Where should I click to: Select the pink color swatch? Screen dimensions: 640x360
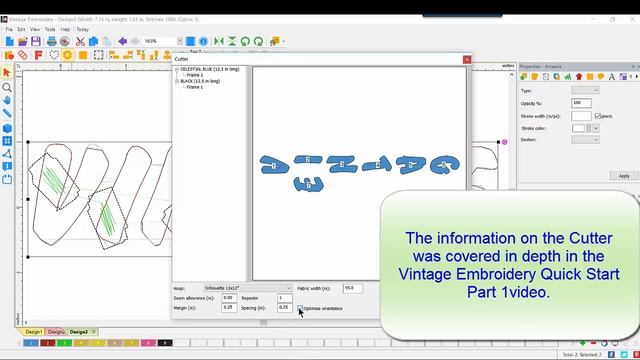pos(148,343)
